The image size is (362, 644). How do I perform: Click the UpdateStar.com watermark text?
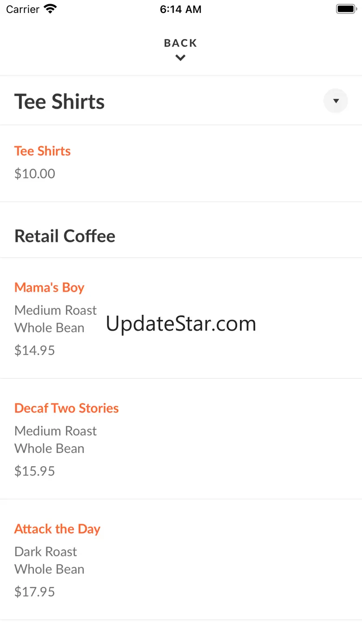tap(181, 324)
